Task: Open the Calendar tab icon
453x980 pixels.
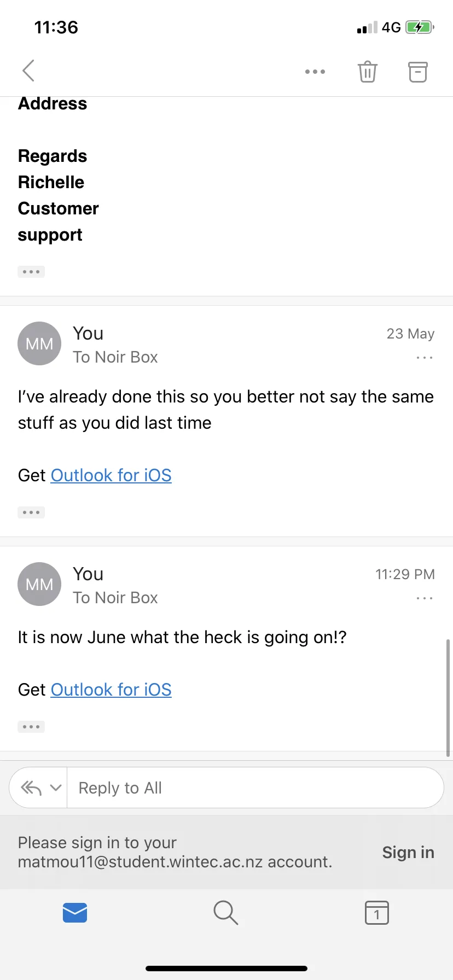Action: pyautogui.click(x=377, y=912)
